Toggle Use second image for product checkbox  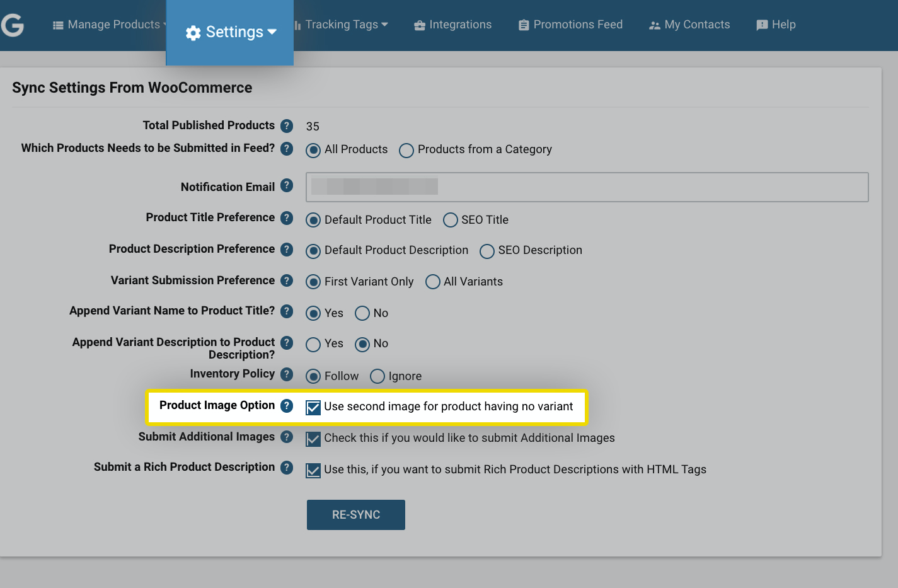pos(313,408)
